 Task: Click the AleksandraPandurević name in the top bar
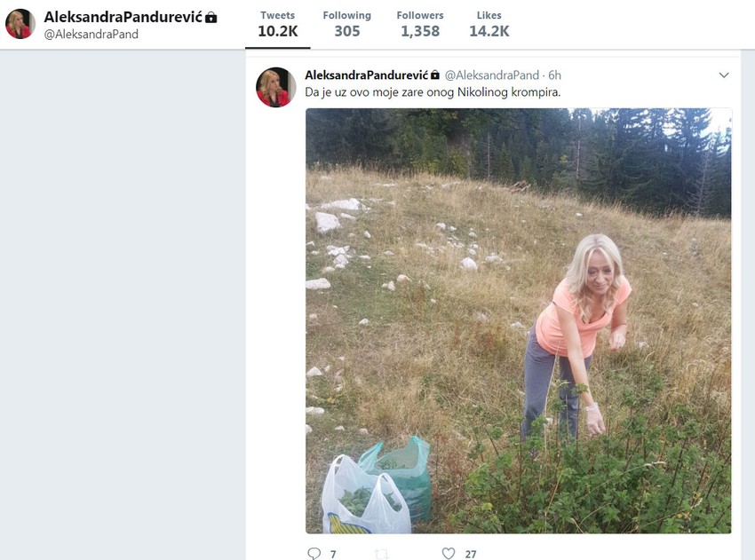click(123, 17)
